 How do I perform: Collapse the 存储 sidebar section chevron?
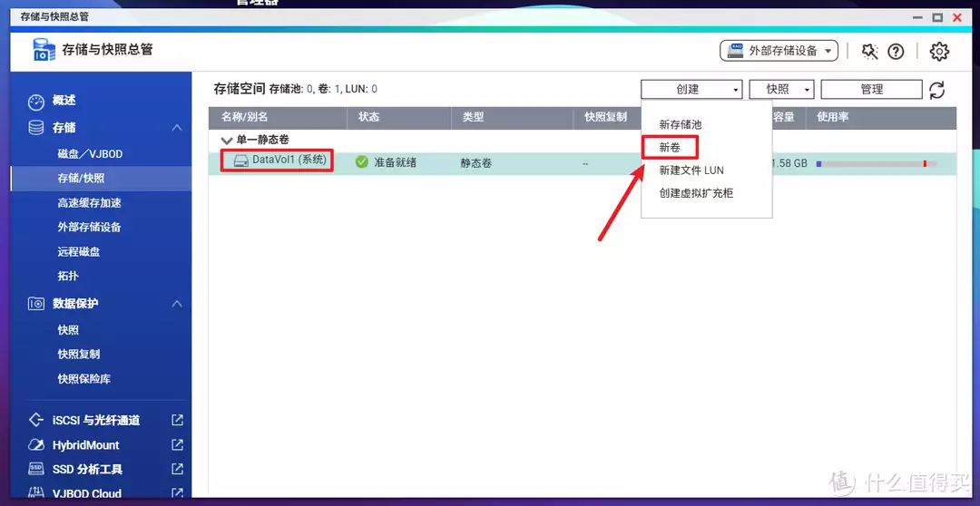(177, 128)
